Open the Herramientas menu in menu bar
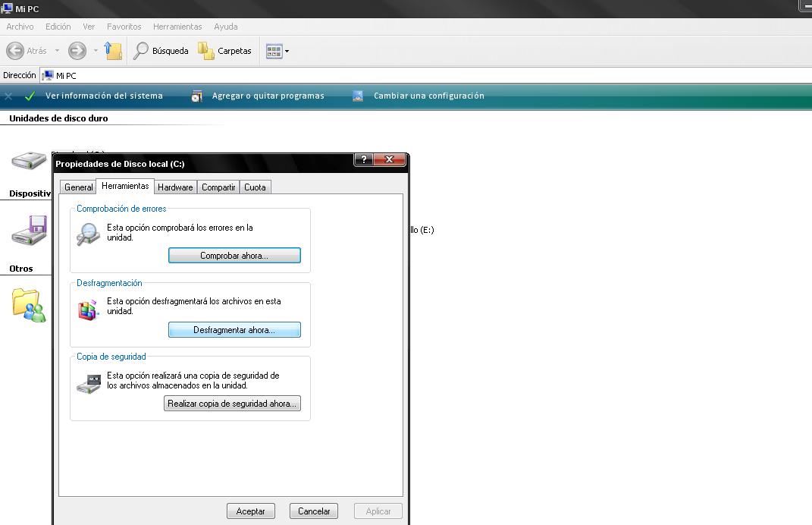The image size is (812, 525). [x=177, y=27]
